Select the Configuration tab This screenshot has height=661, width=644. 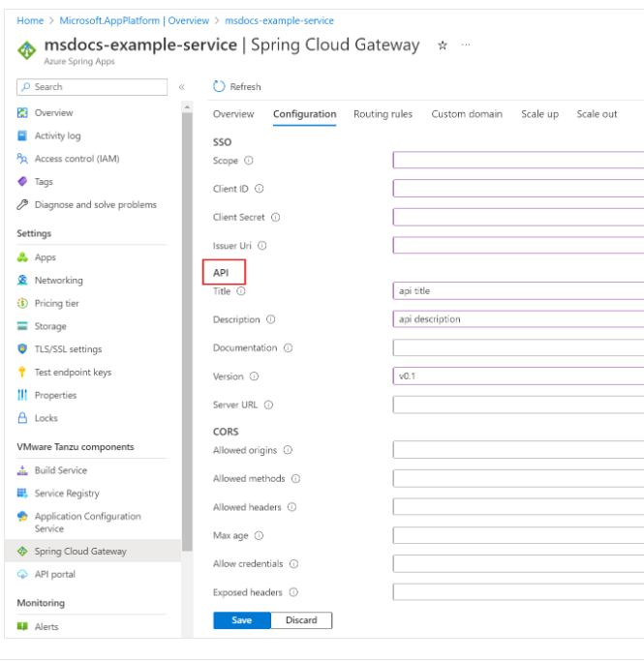click(304, 114)
